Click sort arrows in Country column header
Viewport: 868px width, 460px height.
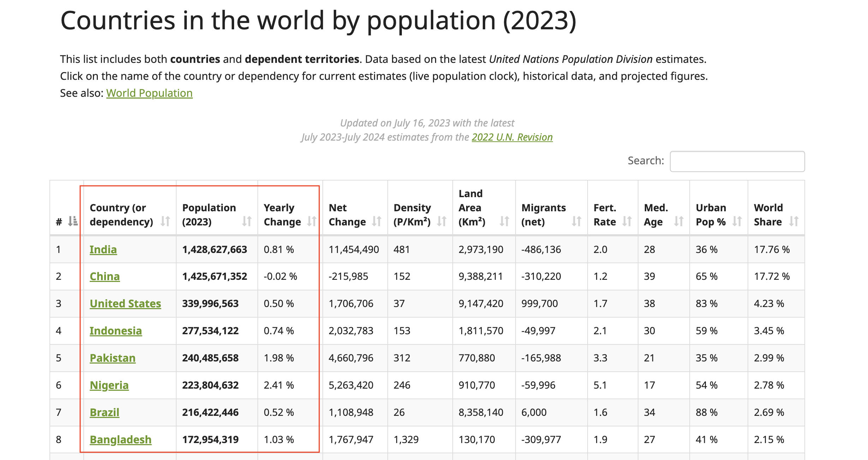165,221
